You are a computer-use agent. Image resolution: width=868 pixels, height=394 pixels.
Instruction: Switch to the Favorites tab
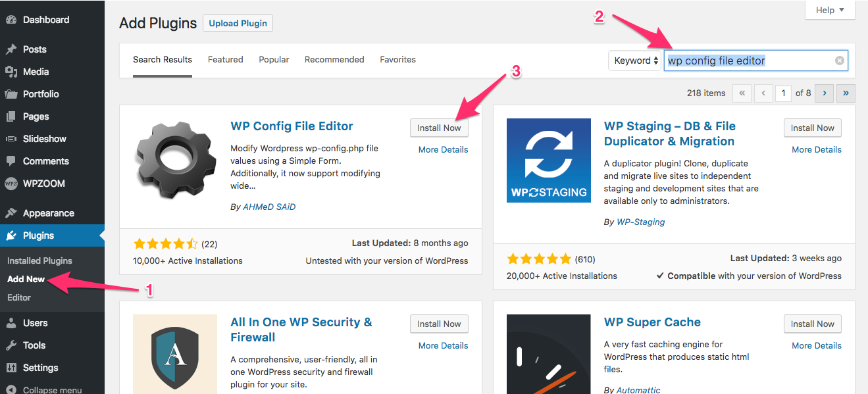(397, 59)
